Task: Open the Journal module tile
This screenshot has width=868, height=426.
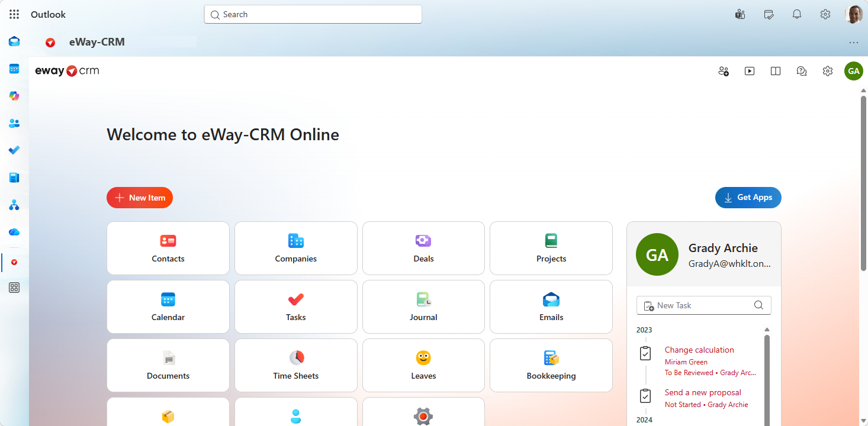Action: [423, 307]
